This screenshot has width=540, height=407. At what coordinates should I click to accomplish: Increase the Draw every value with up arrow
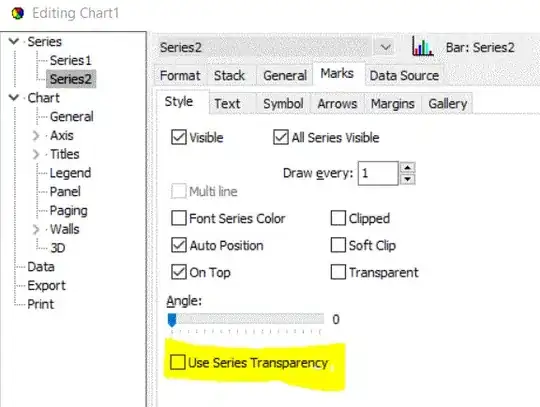tap(407, 168)
